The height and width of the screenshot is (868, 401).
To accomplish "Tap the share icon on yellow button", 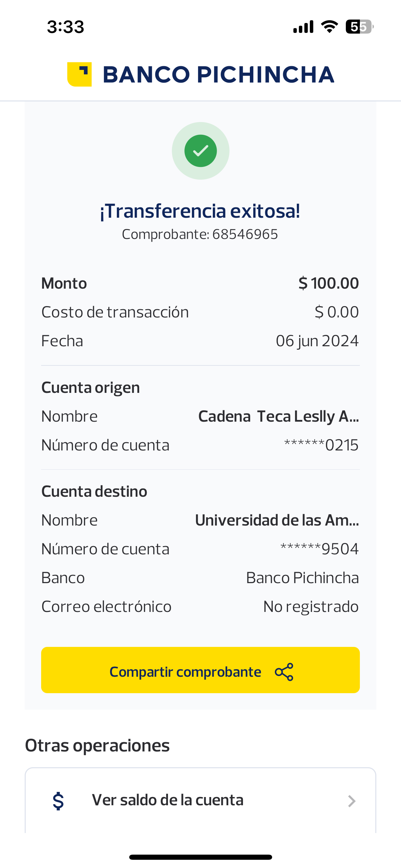I will 284,672.
